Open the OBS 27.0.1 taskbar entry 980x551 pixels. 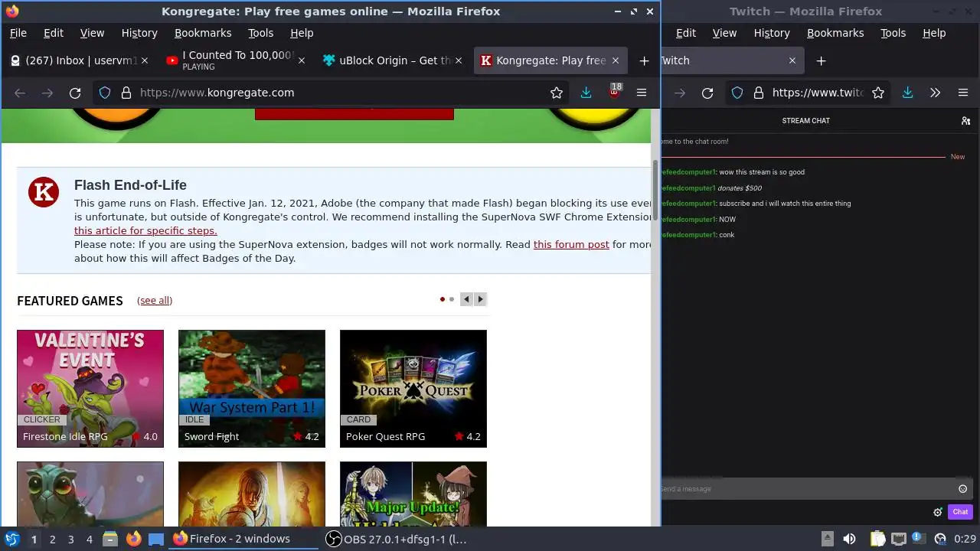396,539
